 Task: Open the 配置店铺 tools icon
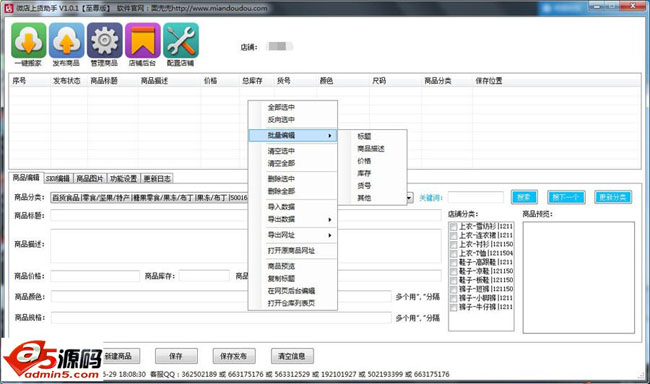(181, 40)
